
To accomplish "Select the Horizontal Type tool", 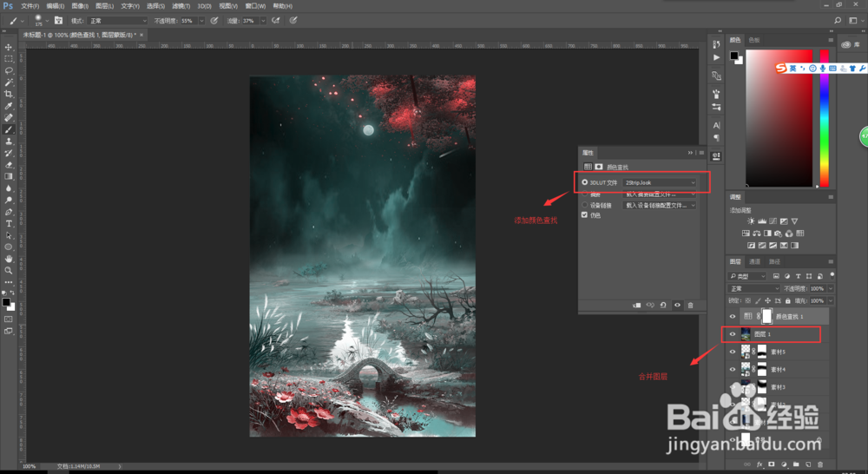I will 9,224.
